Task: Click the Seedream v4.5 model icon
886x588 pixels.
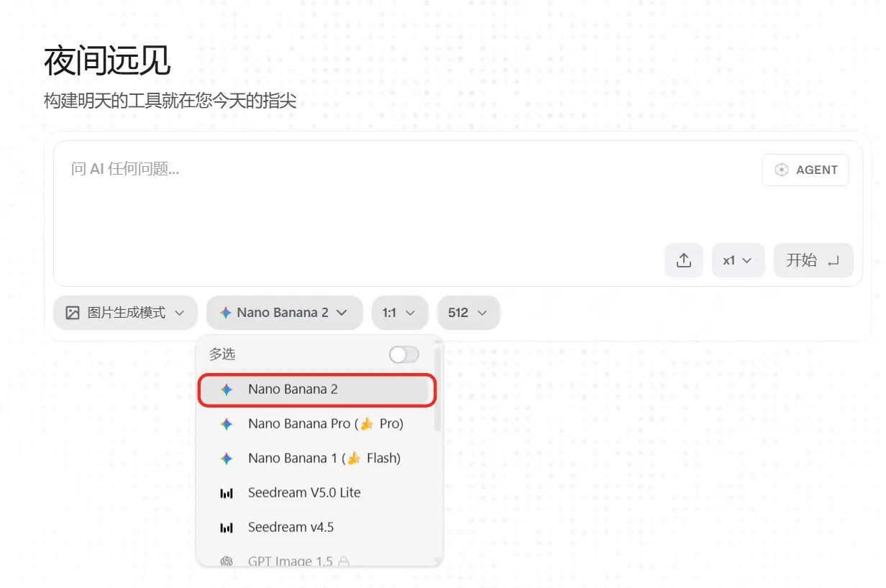Action: 227,527
